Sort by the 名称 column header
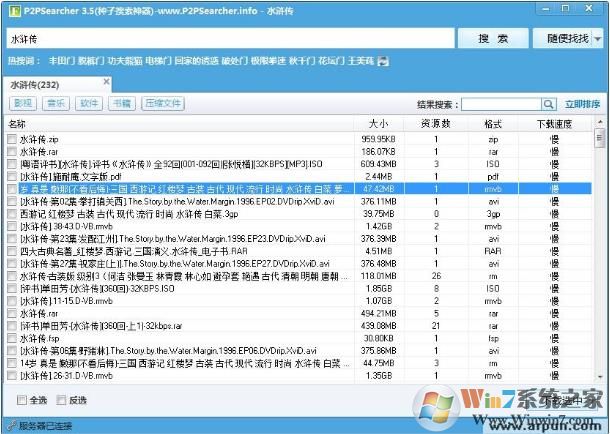The width and height of the screenshot is (610, 434). click(178, 124)
